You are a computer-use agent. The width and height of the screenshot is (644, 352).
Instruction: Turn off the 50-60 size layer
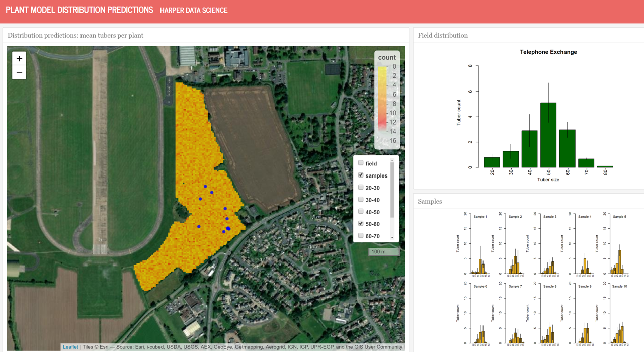(x=361, y=223)
